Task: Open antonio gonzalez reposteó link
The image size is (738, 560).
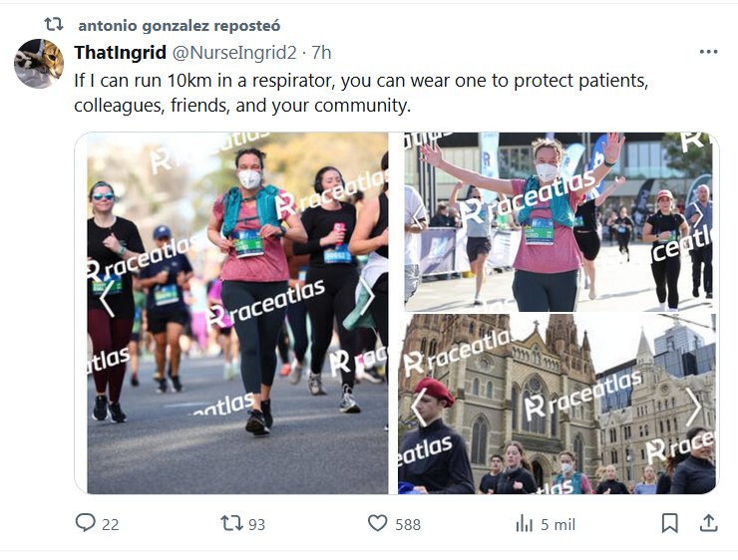Action: (180, 25)
